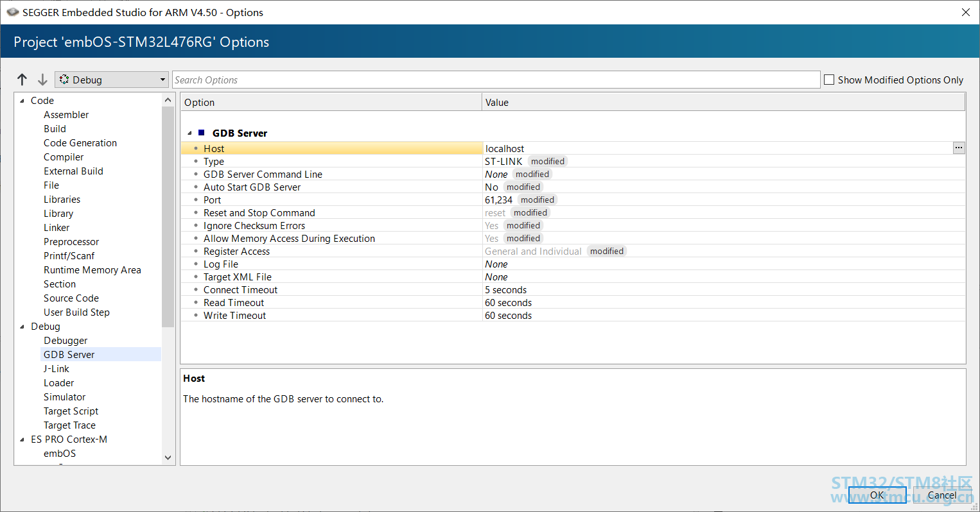
Task: Click the Option column header
Action: coord(331,103)
